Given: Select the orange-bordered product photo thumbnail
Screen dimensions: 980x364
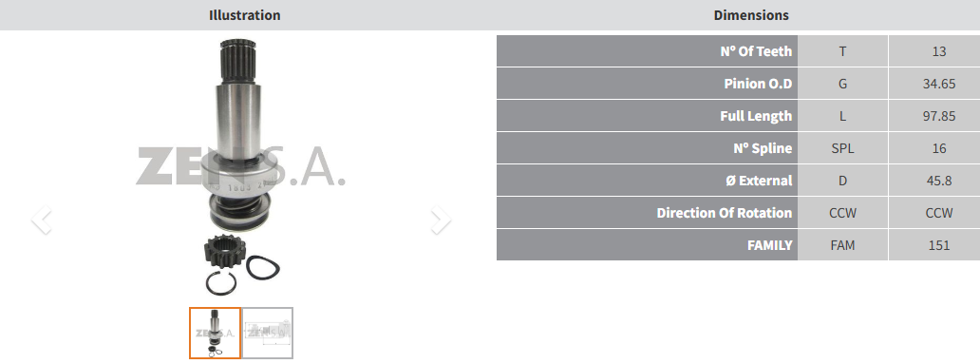Looking at the screenshot, I should click(x=215, y=333).
